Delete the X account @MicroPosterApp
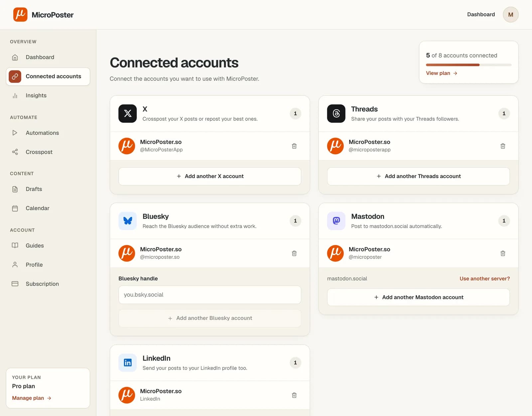 click(x=294, y=146)
